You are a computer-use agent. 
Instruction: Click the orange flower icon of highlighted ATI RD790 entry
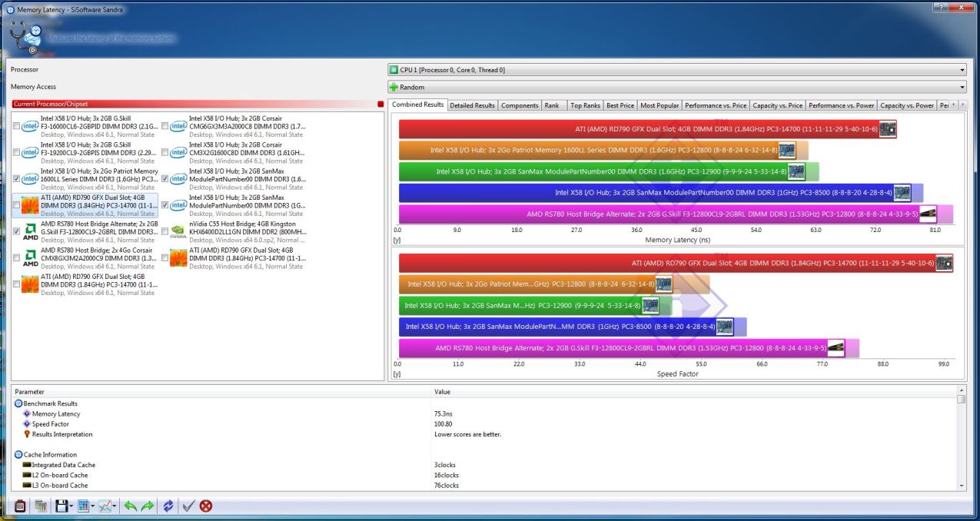(x=30, y=205)
